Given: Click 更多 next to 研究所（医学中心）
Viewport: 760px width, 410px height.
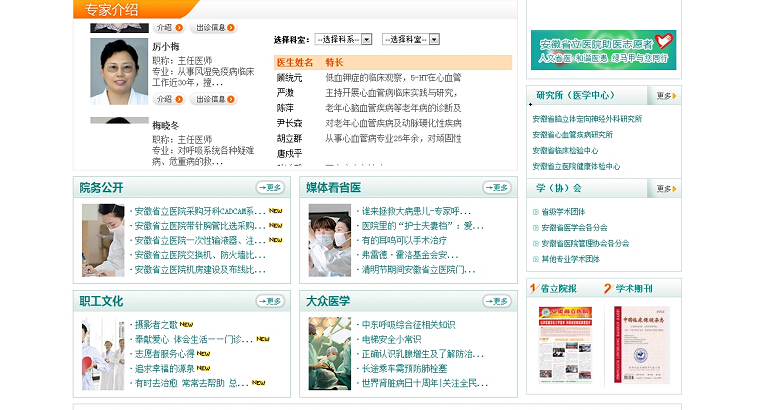Looking at the screenshot, I should [666, 96].
